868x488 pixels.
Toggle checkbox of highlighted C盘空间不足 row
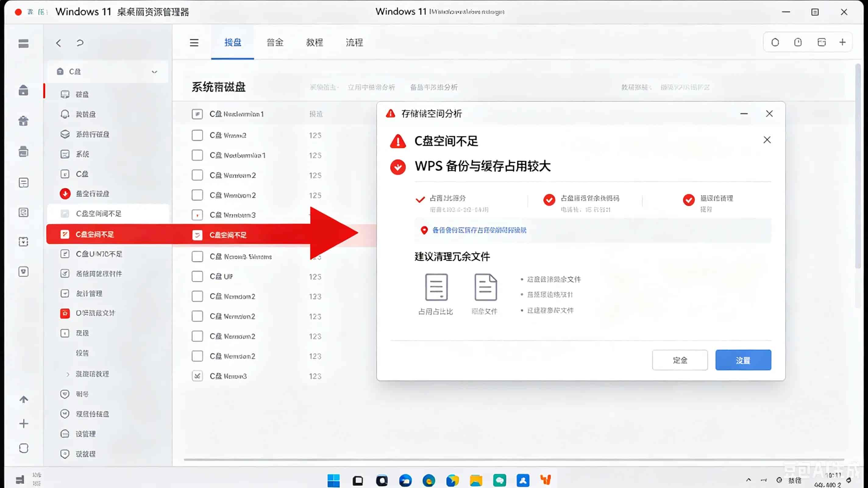click(197, 235)
